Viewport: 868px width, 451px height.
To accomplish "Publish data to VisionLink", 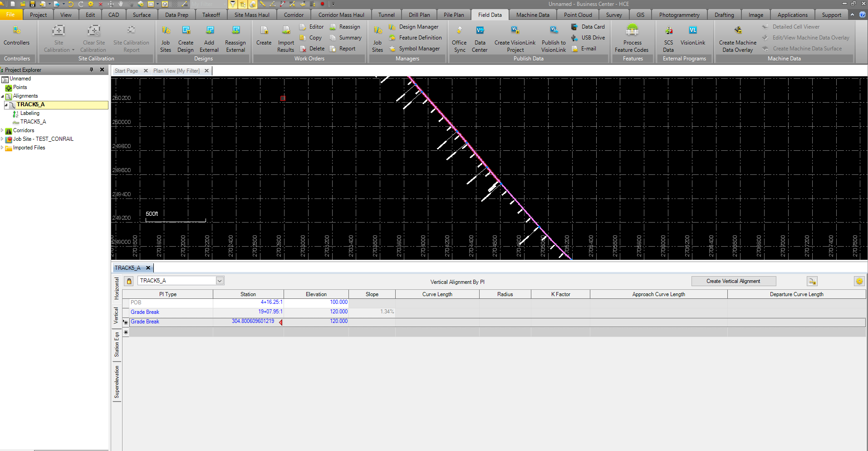I will pyautogui.click(x=553, y=38).
